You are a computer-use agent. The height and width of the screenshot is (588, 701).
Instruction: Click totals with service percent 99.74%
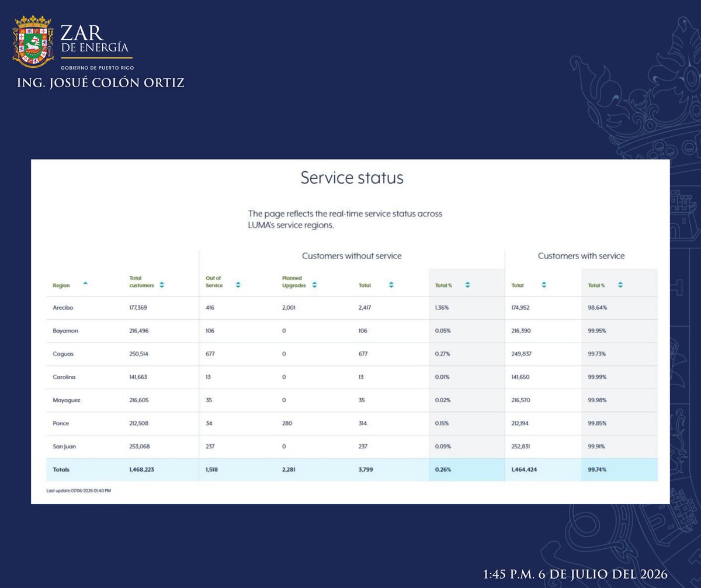coord(597,469)
